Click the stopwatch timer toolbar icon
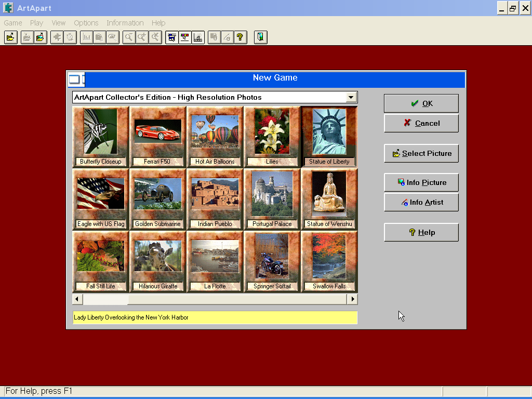Screen dimensions: 532x399 pyautogui.click(x=70, y=37)
